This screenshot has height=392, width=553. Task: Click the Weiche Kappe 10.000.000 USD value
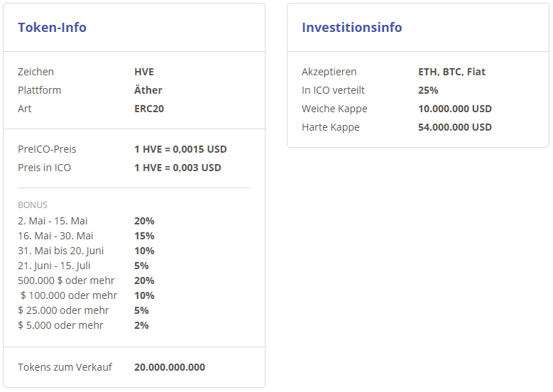(455, 109)
